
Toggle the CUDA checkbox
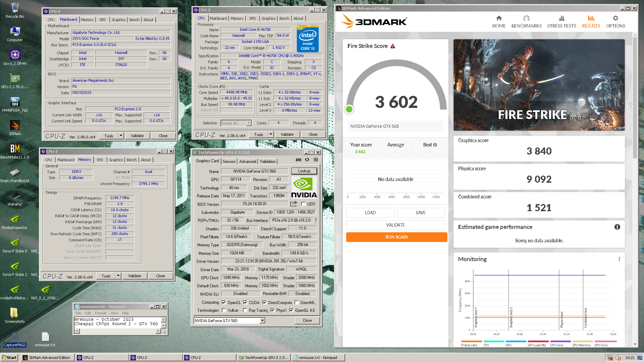pos(245,302)
